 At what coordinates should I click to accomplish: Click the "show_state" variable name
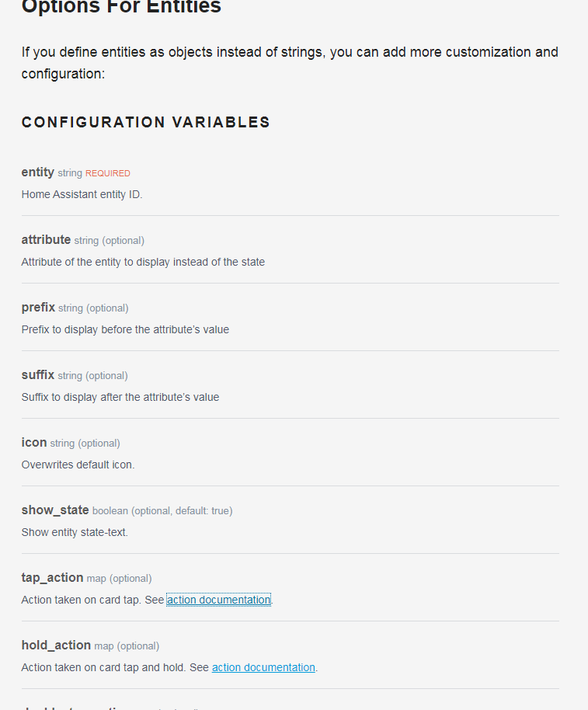coord(55,510)
